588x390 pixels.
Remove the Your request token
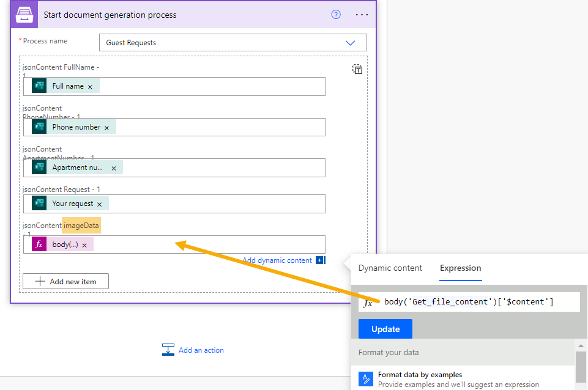click(x=99, y=204)
